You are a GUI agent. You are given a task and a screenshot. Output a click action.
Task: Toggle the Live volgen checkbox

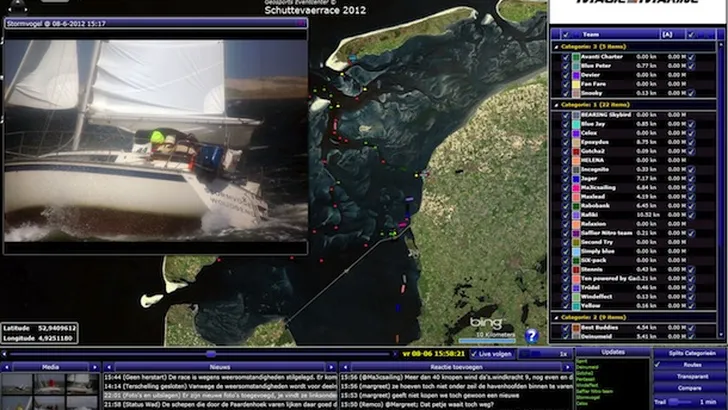click(474, 354)
